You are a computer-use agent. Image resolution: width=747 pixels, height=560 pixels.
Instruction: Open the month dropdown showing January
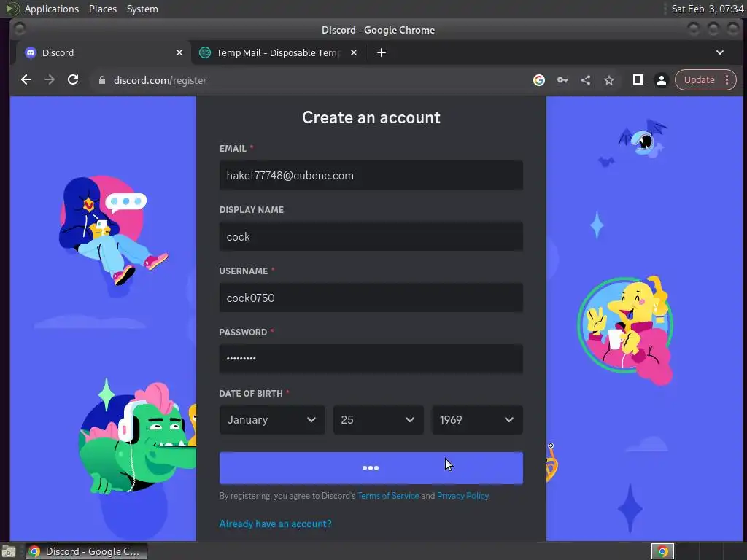click(x=272, y=419)
